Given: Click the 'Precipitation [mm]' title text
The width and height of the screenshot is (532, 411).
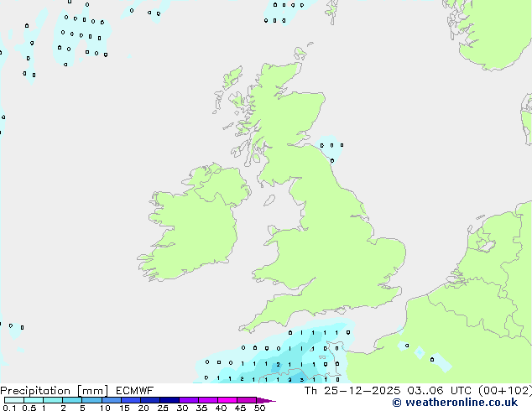Looking at the screenshot, I should tap(55, 391).
